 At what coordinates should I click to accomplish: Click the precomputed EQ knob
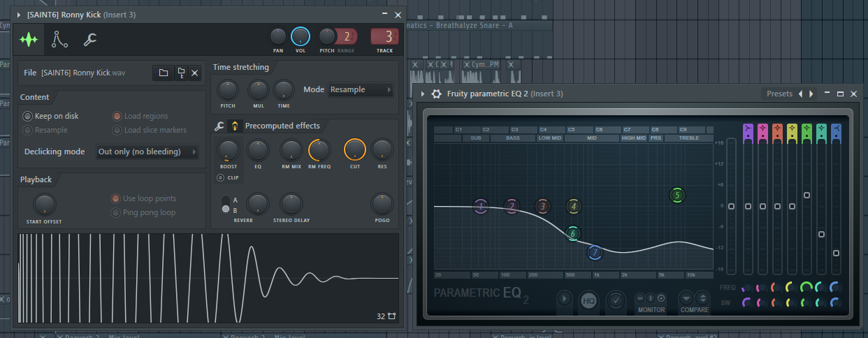pos(257,149)
